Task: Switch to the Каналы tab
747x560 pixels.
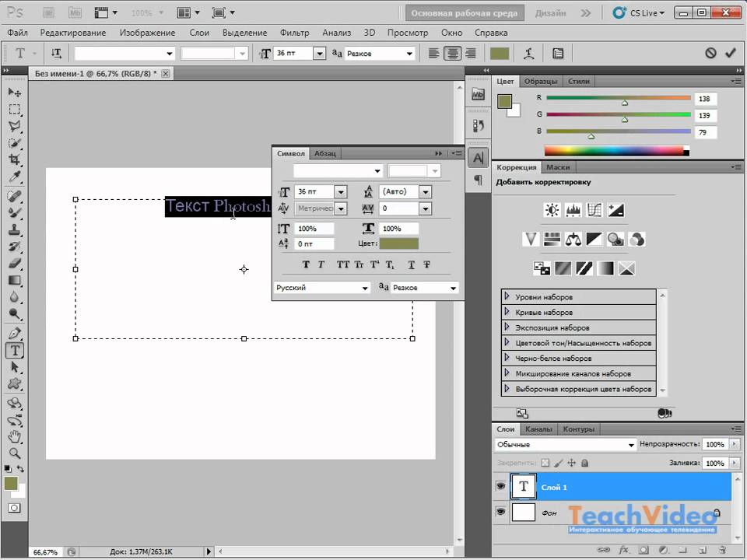Action: click(538, 429)
